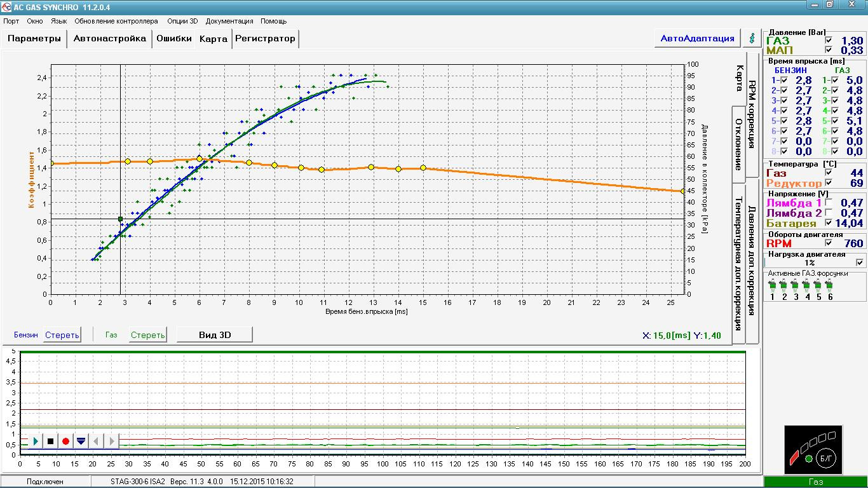Toggle the ГАЗ pressure checkbox
Image resolution: width=868 pixels, height=488 pixels.
click(x=828, y=41)
